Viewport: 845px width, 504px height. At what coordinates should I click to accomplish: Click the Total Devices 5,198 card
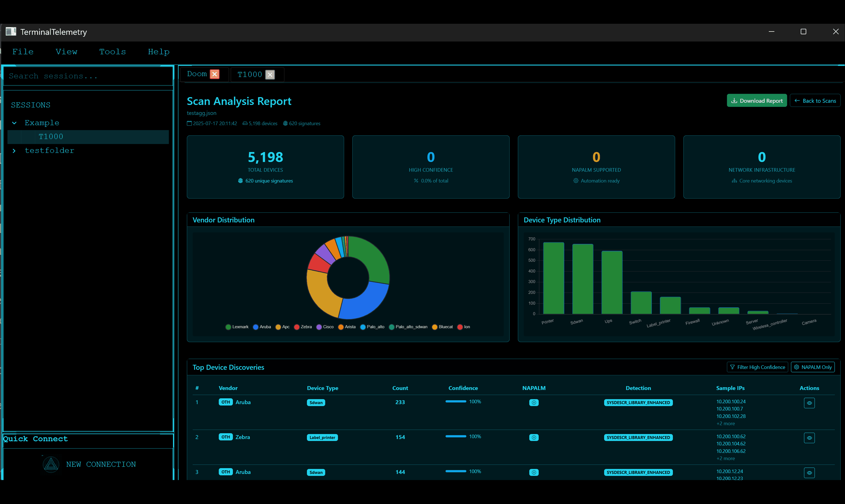265,167
